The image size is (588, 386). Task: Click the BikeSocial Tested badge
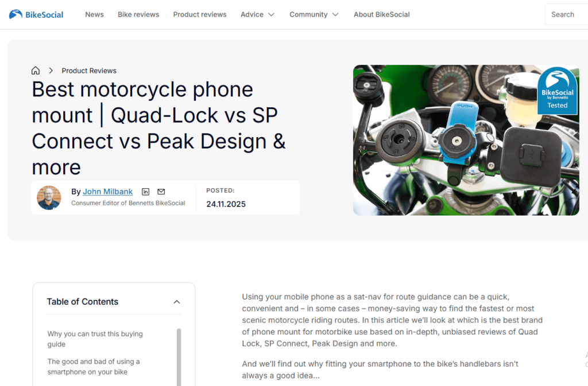click(x=556, y=90)
